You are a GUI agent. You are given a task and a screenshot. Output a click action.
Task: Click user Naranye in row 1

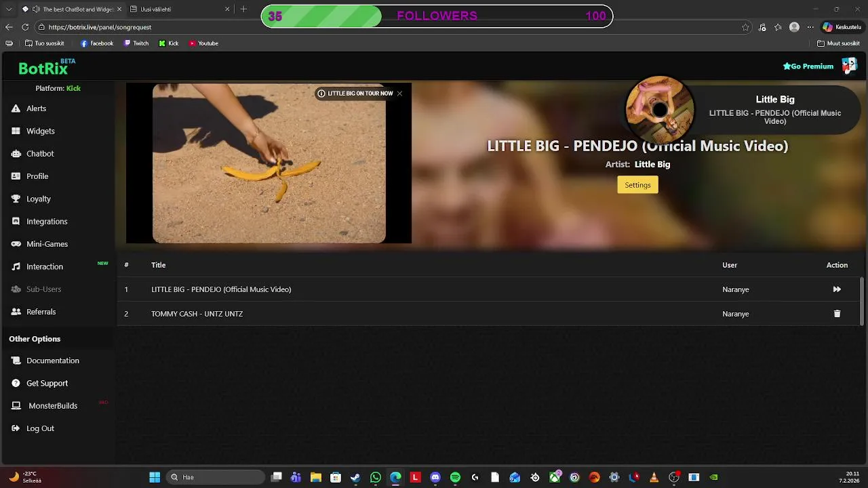point(736,289)
